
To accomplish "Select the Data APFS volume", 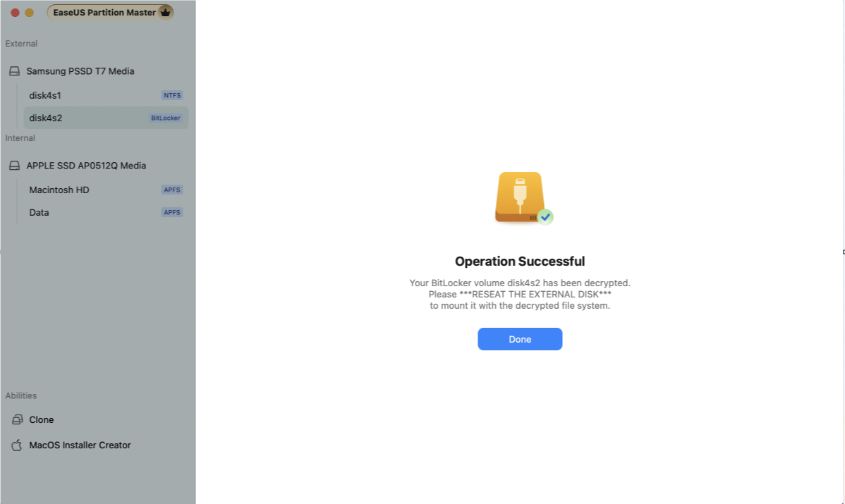I will tap(106, 213).
